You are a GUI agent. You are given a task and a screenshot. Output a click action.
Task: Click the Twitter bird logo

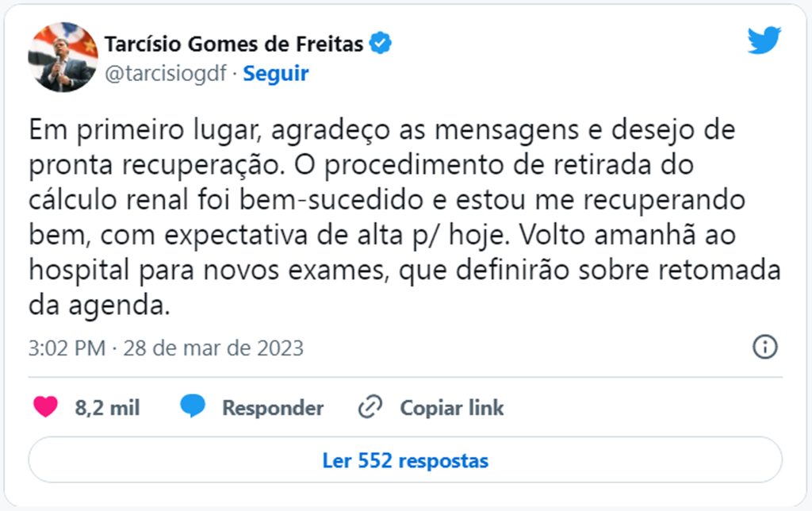764,40
